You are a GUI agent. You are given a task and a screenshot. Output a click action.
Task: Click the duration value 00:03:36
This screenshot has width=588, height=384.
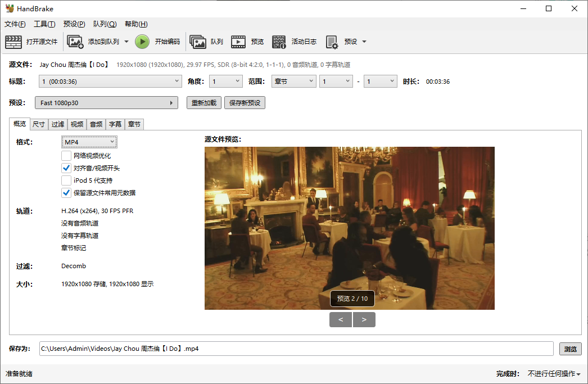(437, 82)
